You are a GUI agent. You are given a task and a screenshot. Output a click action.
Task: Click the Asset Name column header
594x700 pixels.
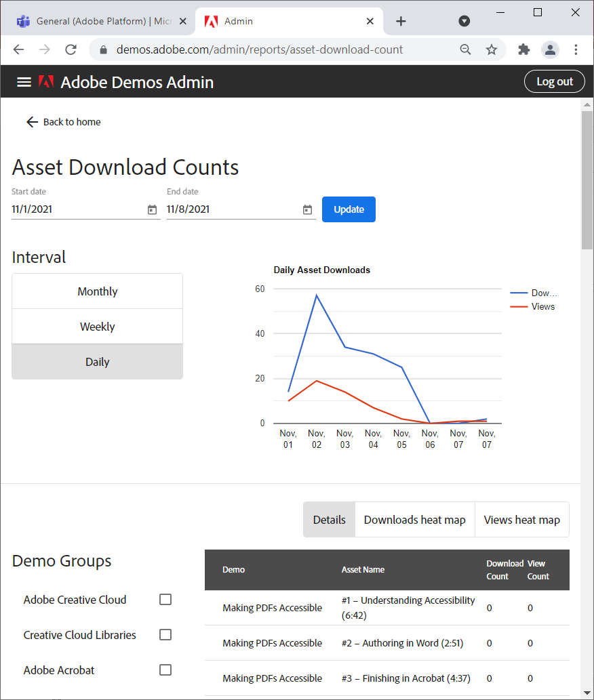point(363,570)
